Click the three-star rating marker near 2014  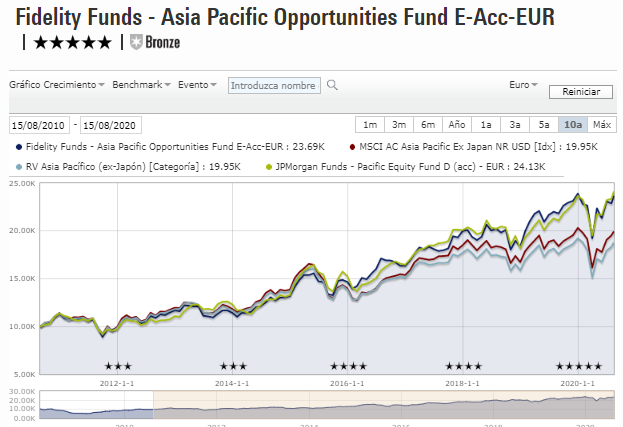pos(232,366)
